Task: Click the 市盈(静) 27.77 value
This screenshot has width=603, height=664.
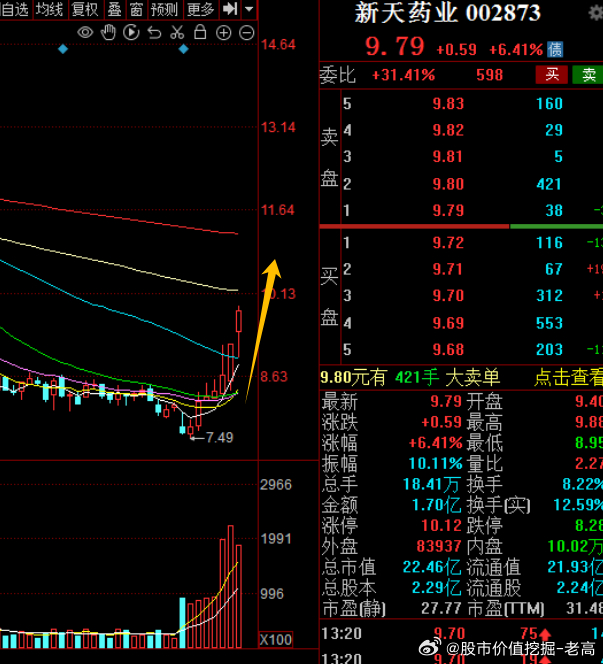Action: click(441, 609)
